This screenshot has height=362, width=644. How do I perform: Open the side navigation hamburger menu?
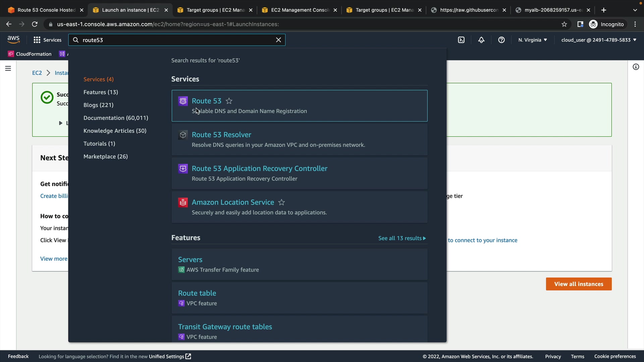8,68
